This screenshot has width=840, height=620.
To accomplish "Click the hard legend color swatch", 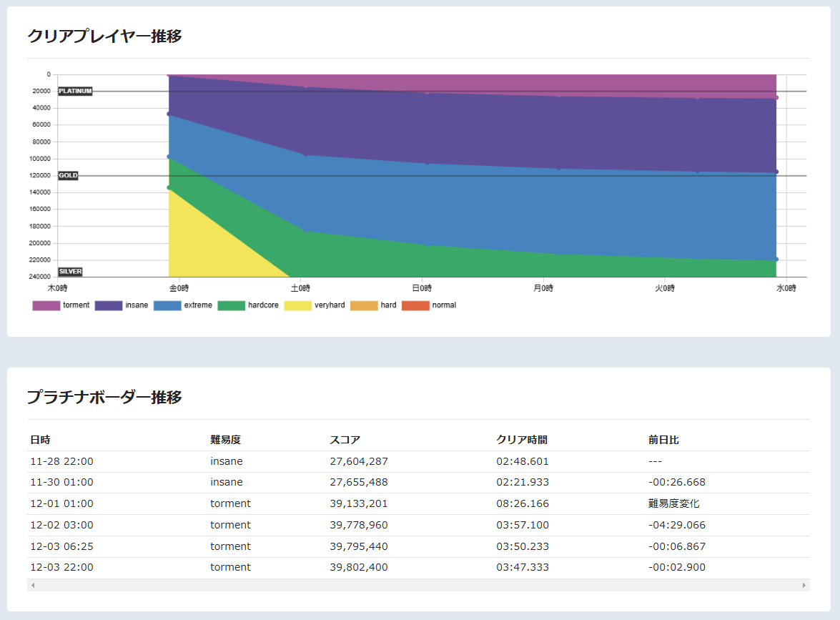I will [364, 305].
